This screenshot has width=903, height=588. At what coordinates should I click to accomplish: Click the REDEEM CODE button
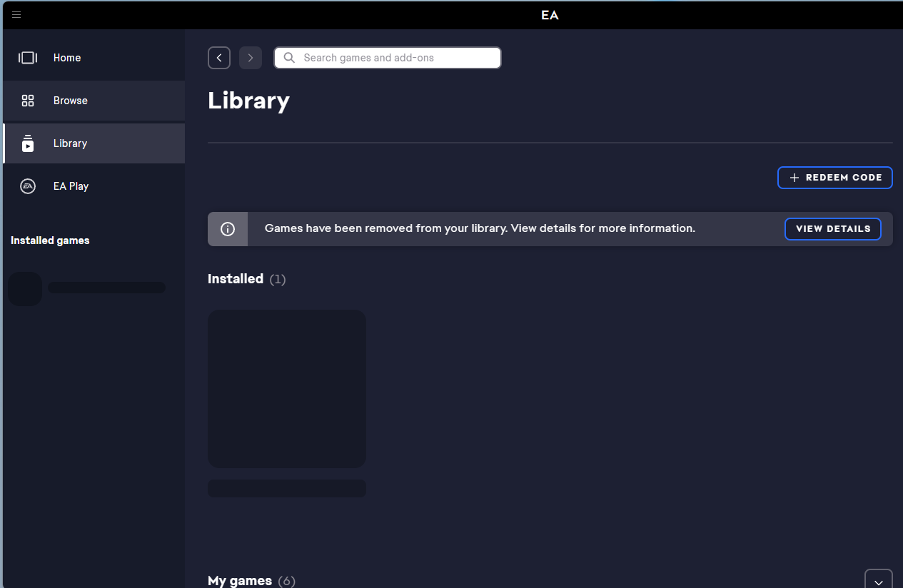[x=835, y=178]
